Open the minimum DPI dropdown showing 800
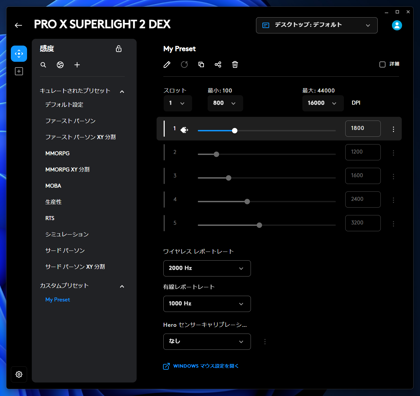420x396 pixels. (x=225, y=103)
